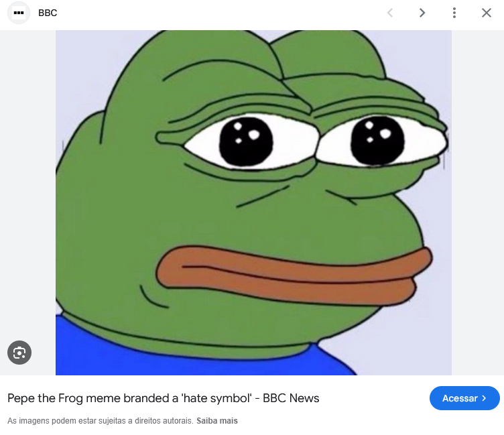Open the Pepe the Frog preview image
Image resolution: width=504 pixels, height=435 pixels.
pos(253,202)
